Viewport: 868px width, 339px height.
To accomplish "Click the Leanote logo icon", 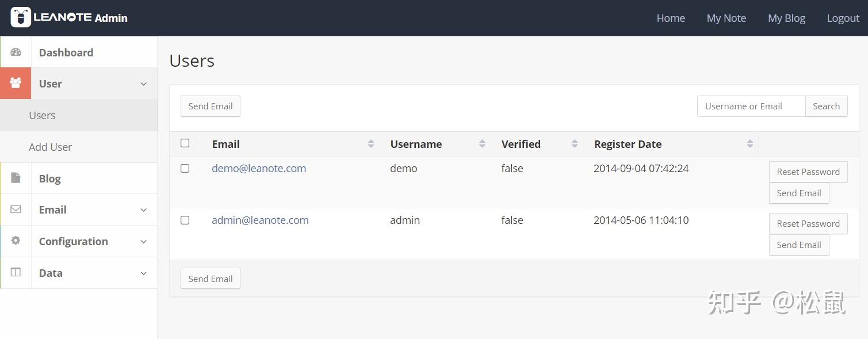I will (21, 17).
